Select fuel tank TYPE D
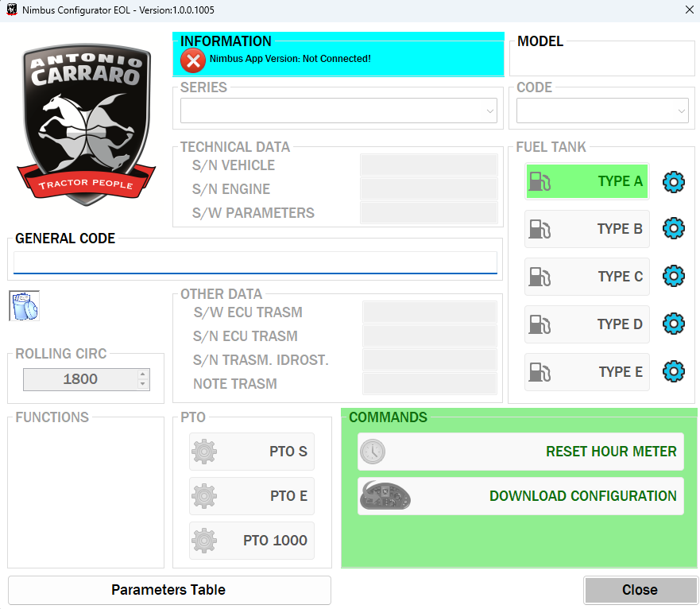This screenshot has height=609, width=700. [586, 324]
